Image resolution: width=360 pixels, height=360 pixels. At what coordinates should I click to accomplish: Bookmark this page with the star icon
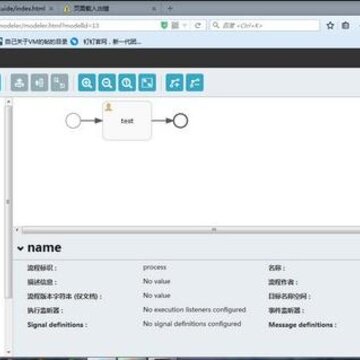click(330, 25)
